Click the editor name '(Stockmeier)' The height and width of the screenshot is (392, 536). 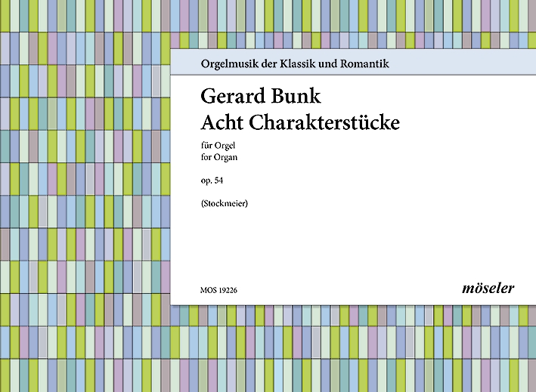[225, 203]
